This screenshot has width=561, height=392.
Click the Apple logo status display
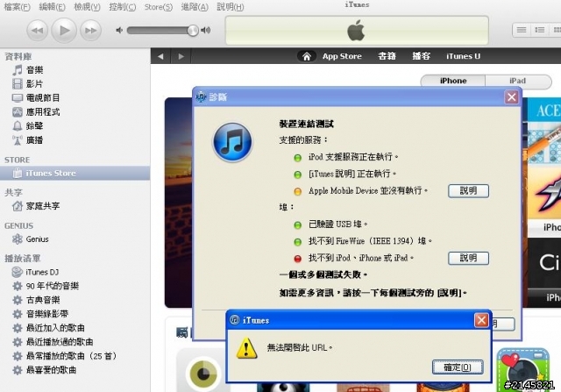[x=357, y=31]
